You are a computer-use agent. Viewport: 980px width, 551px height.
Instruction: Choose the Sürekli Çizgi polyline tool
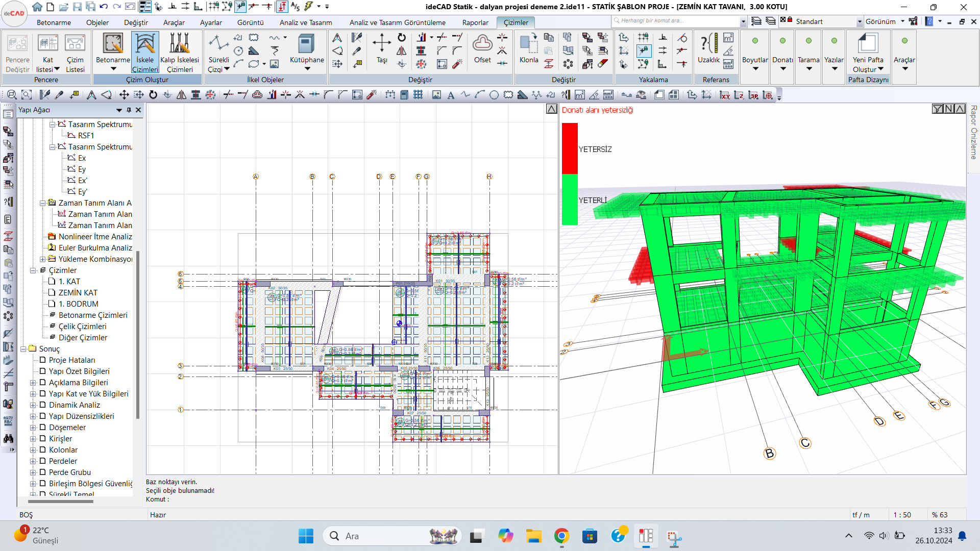pyautogui.click(x=218, y=53)
